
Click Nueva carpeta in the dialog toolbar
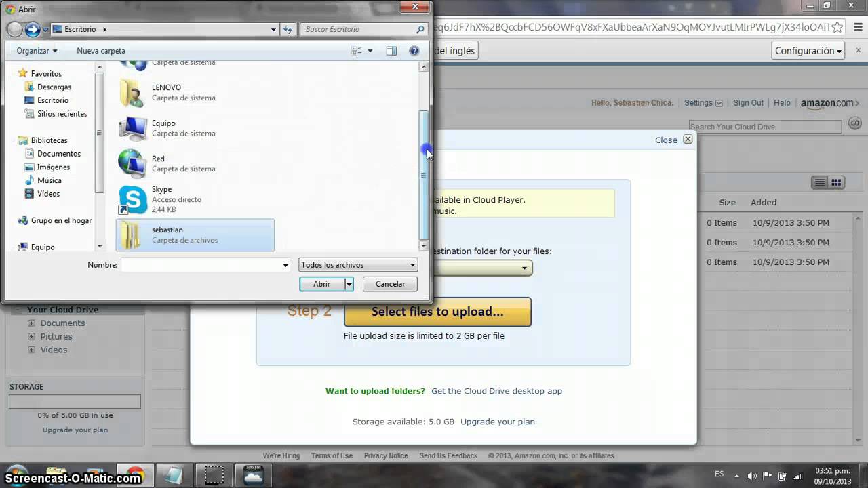coord(101,51)
